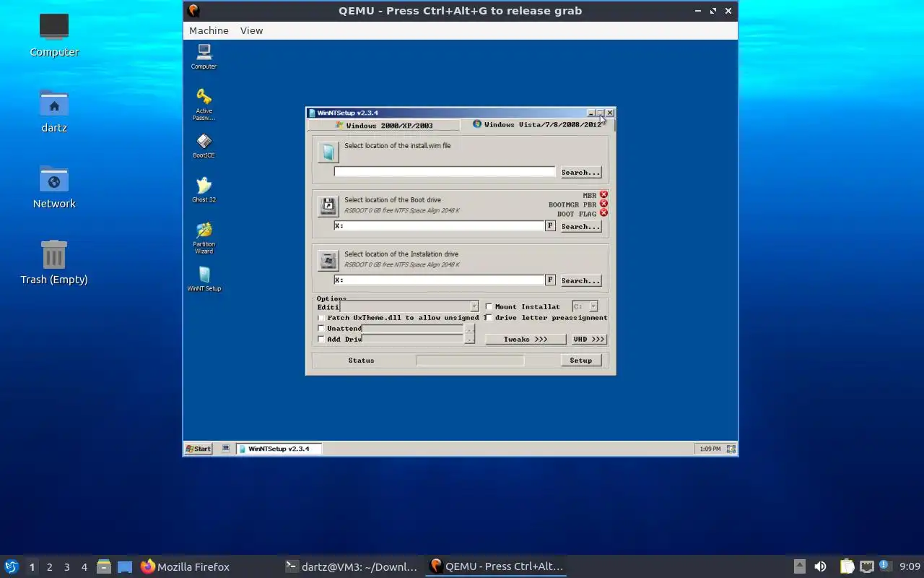Click the Setup button
The image size is (924, 578).
click(580, 360)
